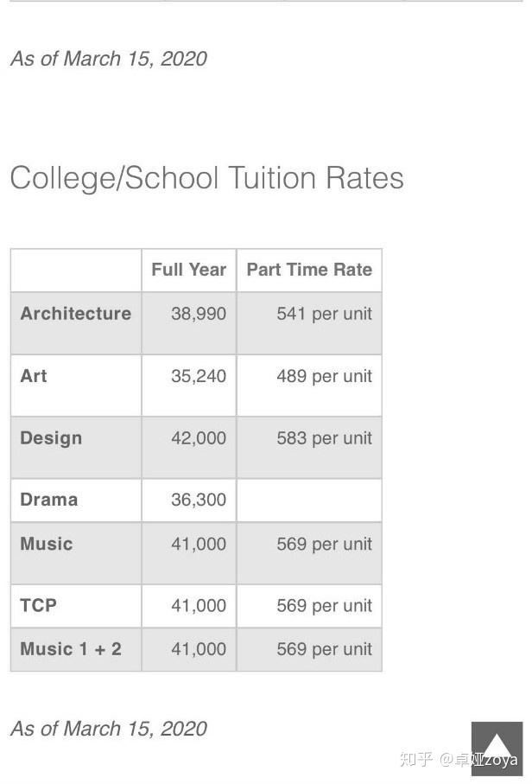Image resolution: width=532 pixels, height=784 pixels.
Task: Click the Full Year column header
Action: coord(188,270)
